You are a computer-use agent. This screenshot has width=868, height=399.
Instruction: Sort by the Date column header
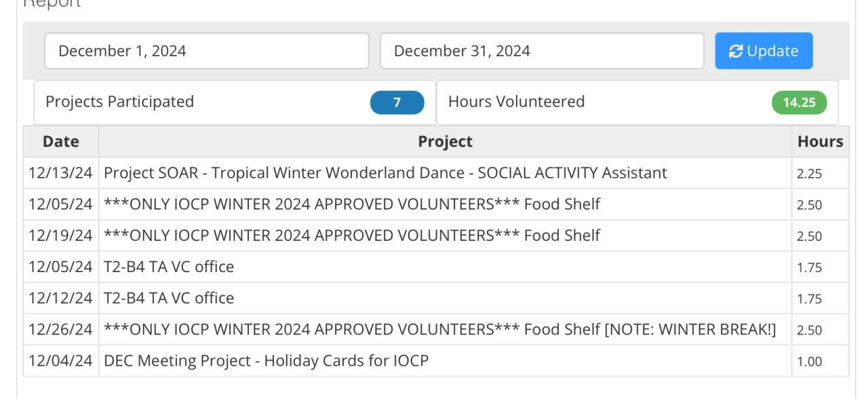pyautogui.click(x=60, y=142)
